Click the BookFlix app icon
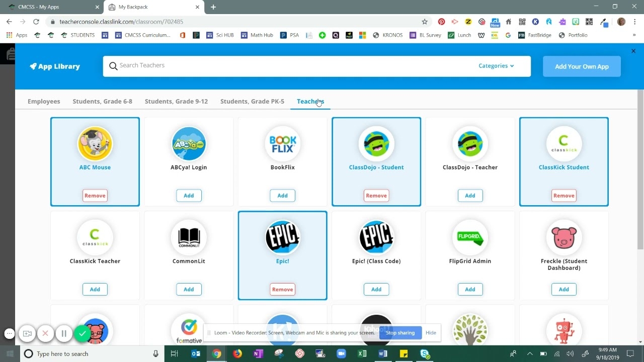This screenshot has height=362, width=644. click(x=282, y=143)
